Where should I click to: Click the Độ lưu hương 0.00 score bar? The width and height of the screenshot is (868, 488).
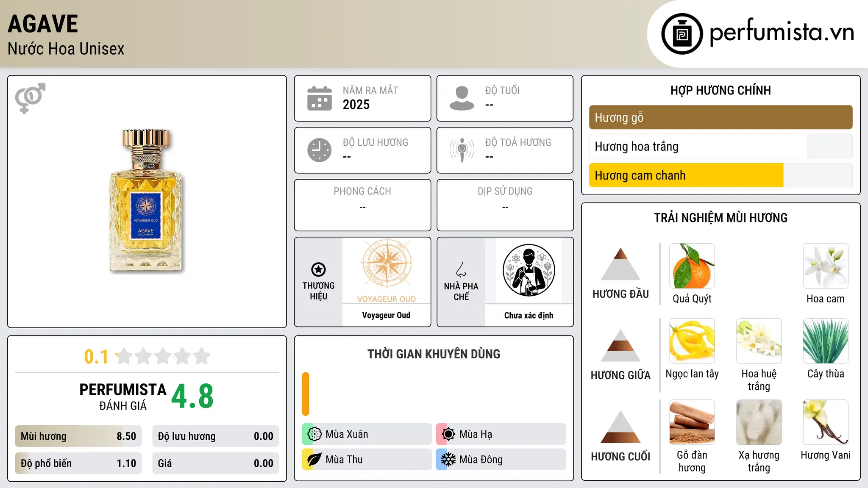215,436
